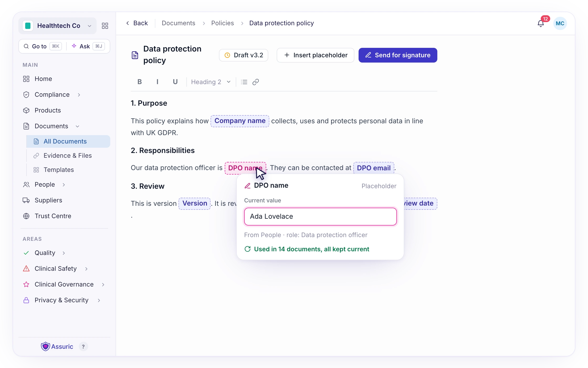
Task: Open Products in the sidebar
Action: coord(48,110)
